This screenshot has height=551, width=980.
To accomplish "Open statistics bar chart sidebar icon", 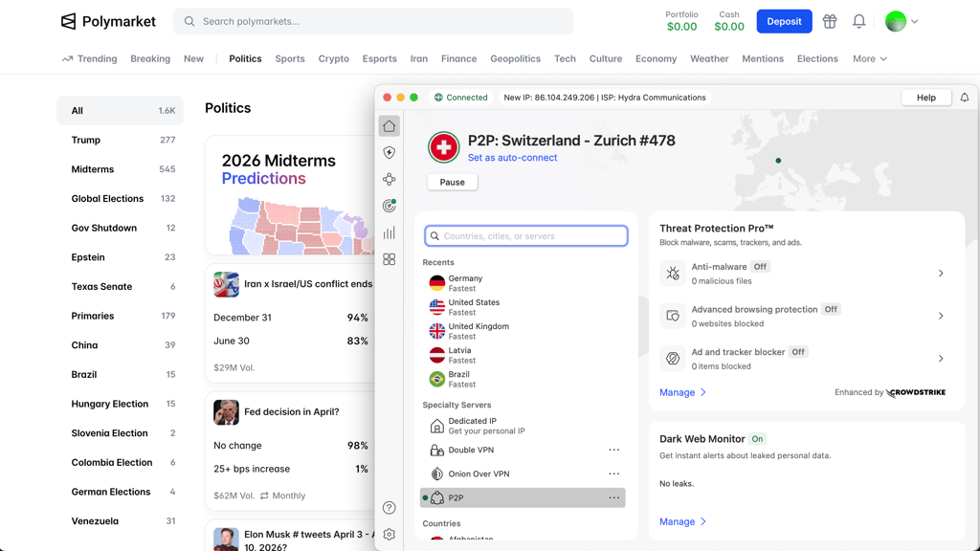I will pyautogui.click(x=389, y=233).
